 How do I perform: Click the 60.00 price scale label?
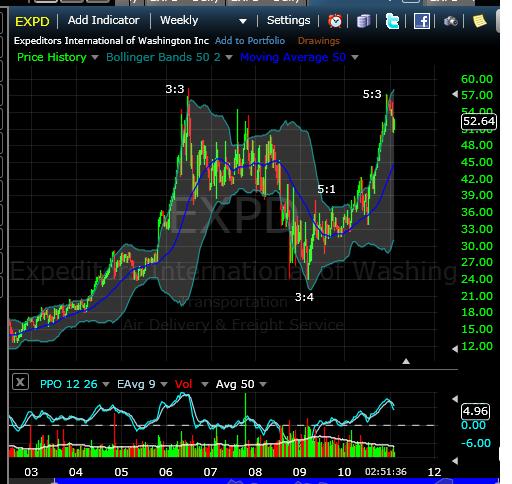[x=477, y=79]
